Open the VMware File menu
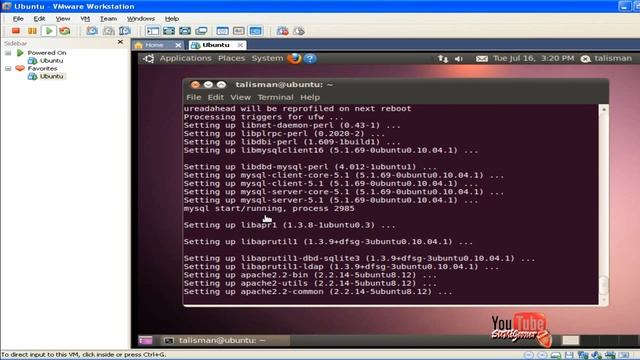Viewport: 640px width, 360px height. (18, 19)
